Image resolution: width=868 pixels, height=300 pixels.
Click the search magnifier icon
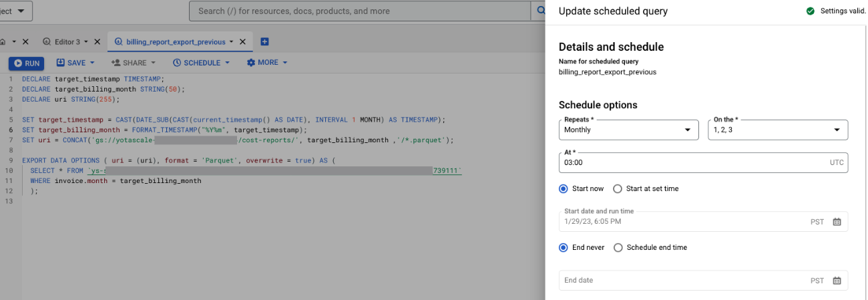click(x=539, y=11)
